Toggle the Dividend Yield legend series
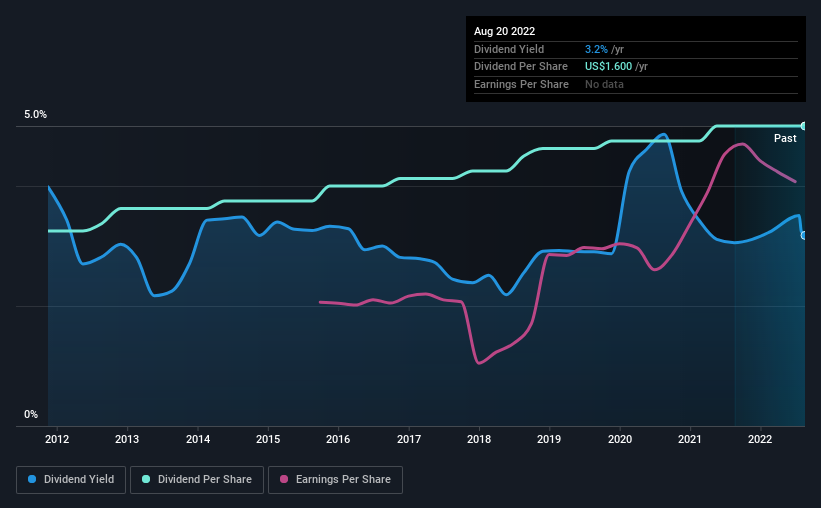 click(71, 480)
